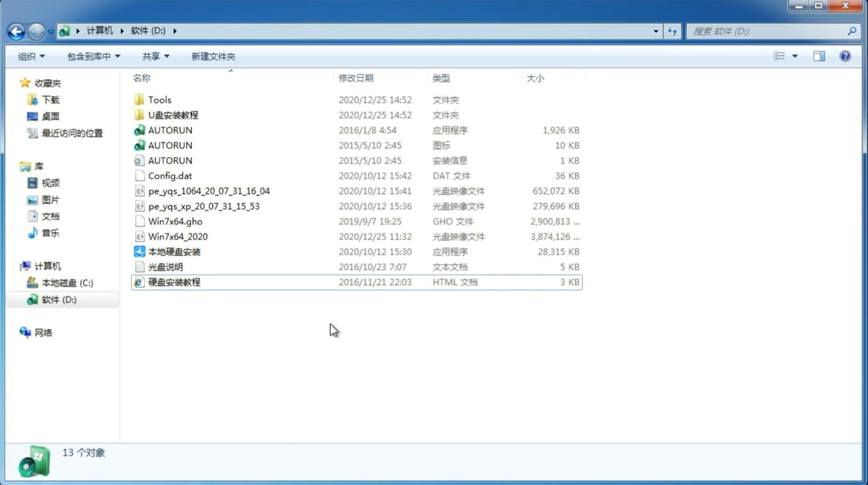Open 硬盘安装教程 HTML document

173,282
